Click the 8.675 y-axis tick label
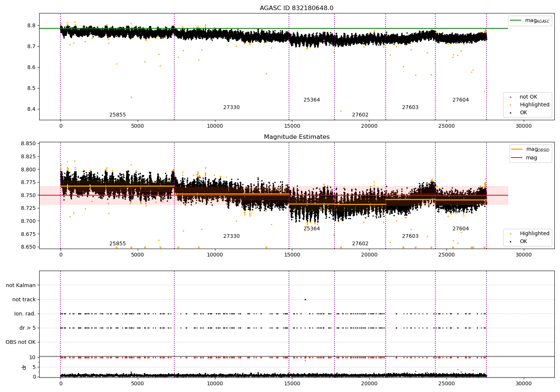Screen dimensions: 560x392 [28, 234]
